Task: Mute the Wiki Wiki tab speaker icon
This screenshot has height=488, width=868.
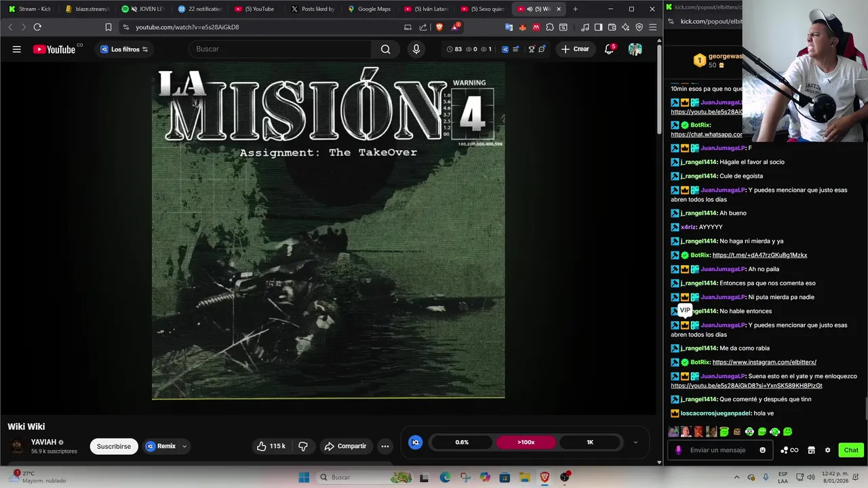Action: point(530,9)
